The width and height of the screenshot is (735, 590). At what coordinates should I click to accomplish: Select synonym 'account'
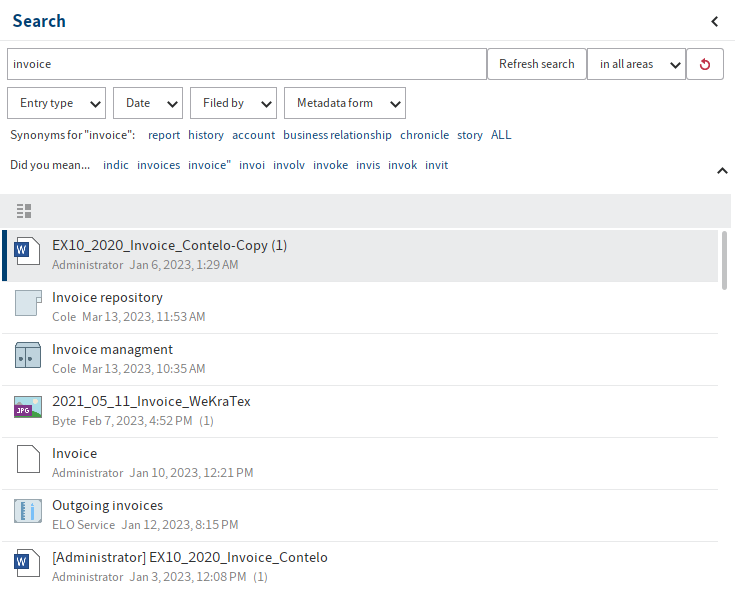pos(254,135)
